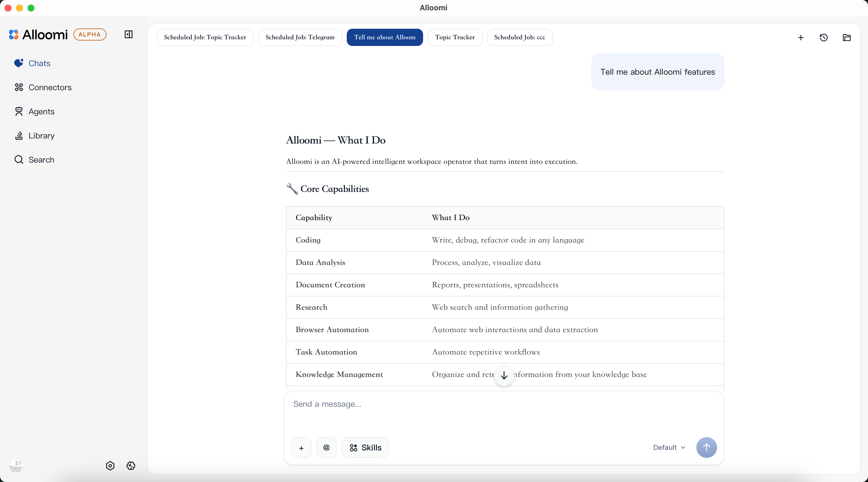Click the @ mention button
Image resolution: width=868 pixels, height=482 pixels.
coord(326,448)
